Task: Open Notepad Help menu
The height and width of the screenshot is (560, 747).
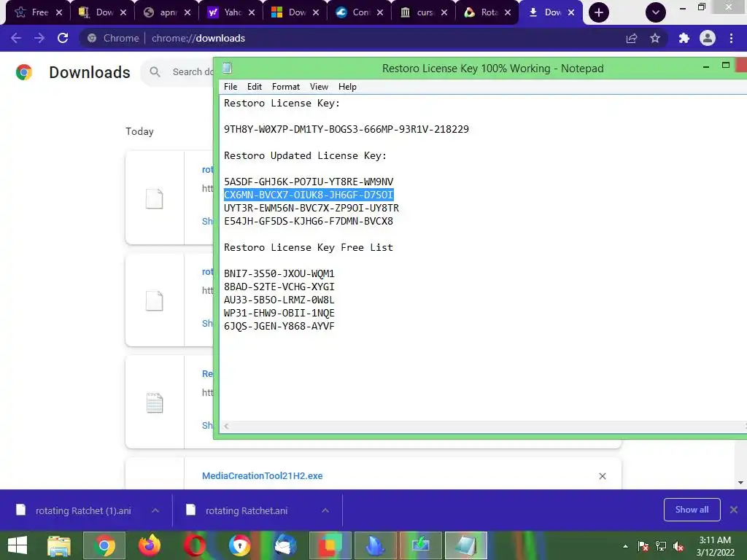Action: click(347, 87)
